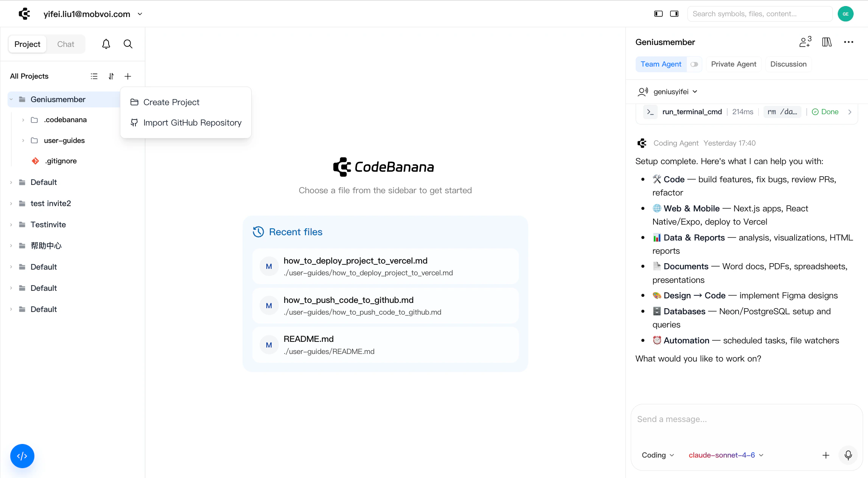Click the Geniusmember panel title
The image size is (868, 478).
pos(665,42)
